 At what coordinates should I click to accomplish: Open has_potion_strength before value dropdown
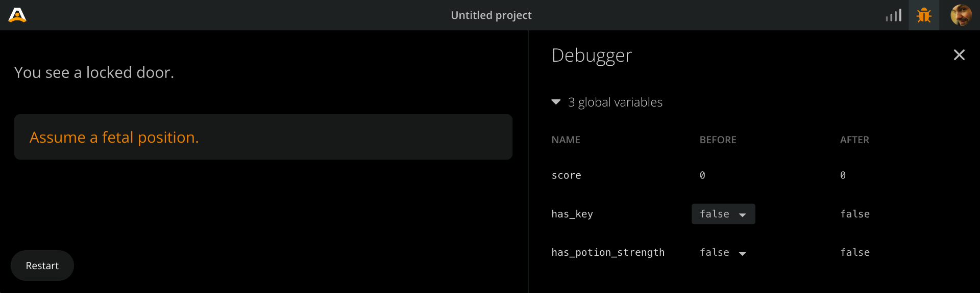tap(723, 252)
